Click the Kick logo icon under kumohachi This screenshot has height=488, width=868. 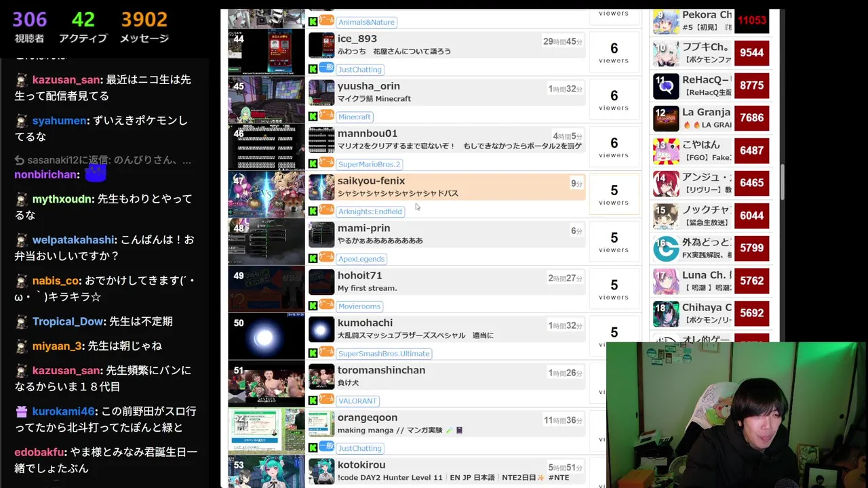(313, 354)
